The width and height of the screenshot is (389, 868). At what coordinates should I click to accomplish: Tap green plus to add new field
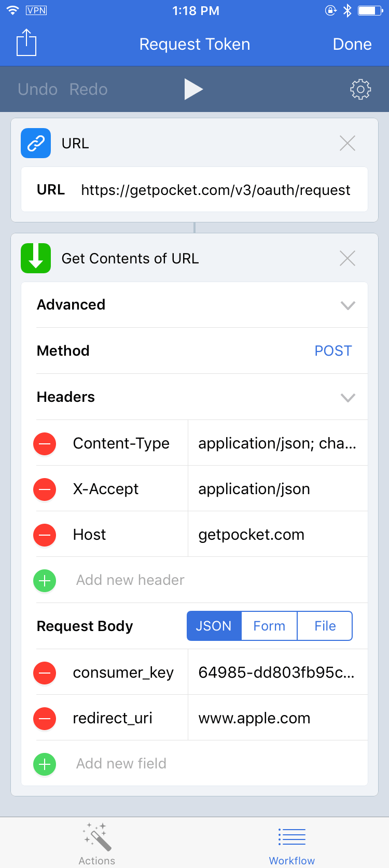pyautogui.click(x=45, y=764)
